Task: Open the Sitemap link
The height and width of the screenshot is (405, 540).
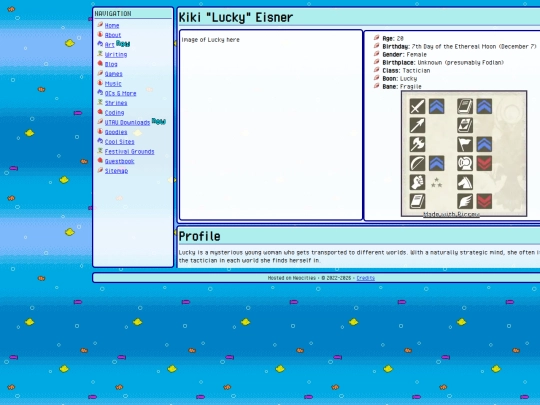Action: [x=116, y=171]
